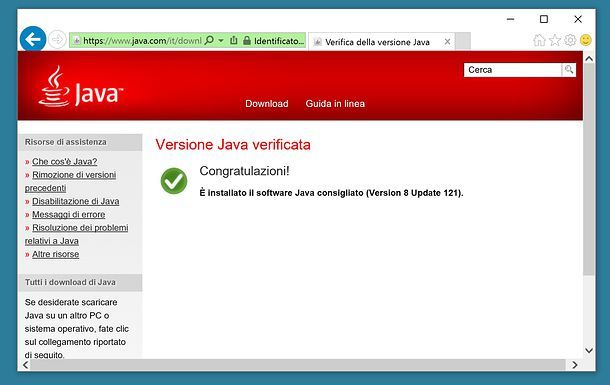Click the smiley feedback icon
This screenshot has height=385, width=610.
(x=585, y=40)
